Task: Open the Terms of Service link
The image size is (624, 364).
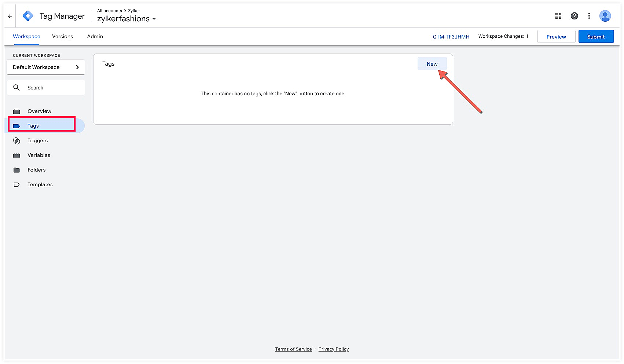Action: [293, 349]
